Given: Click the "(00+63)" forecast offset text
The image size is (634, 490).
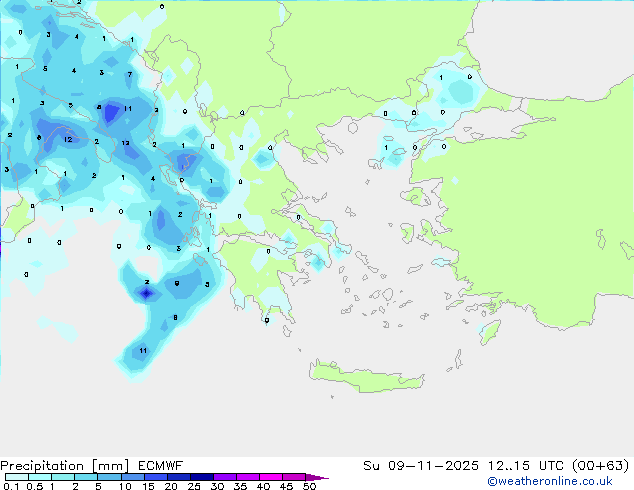Looking at the screenshot, I should pyautogui.click(x=601, y=466).
